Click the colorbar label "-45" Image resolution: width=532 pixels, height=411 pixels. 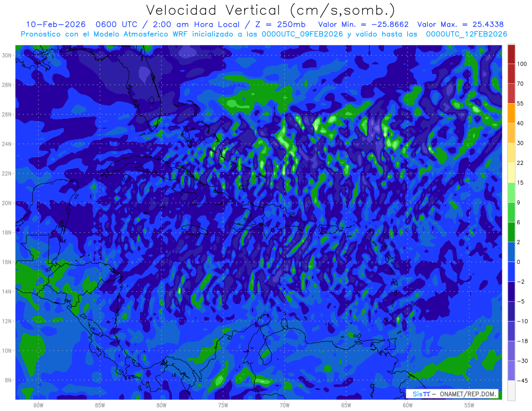point(522,380)
